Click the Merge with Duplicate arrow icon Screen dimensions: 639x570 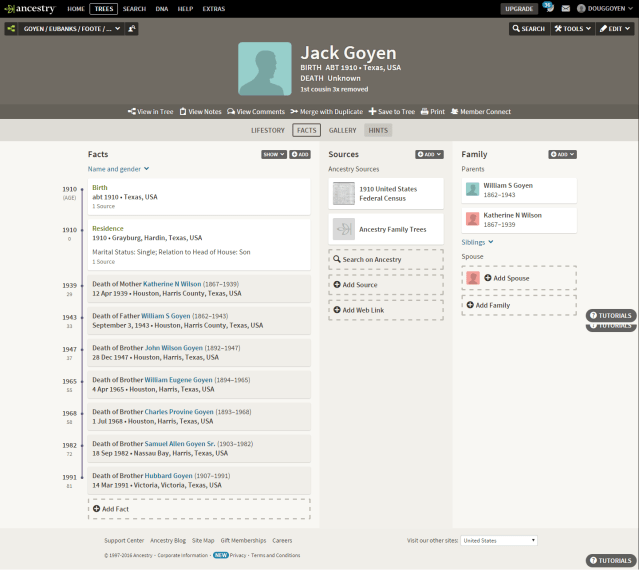tap(294, 111)
